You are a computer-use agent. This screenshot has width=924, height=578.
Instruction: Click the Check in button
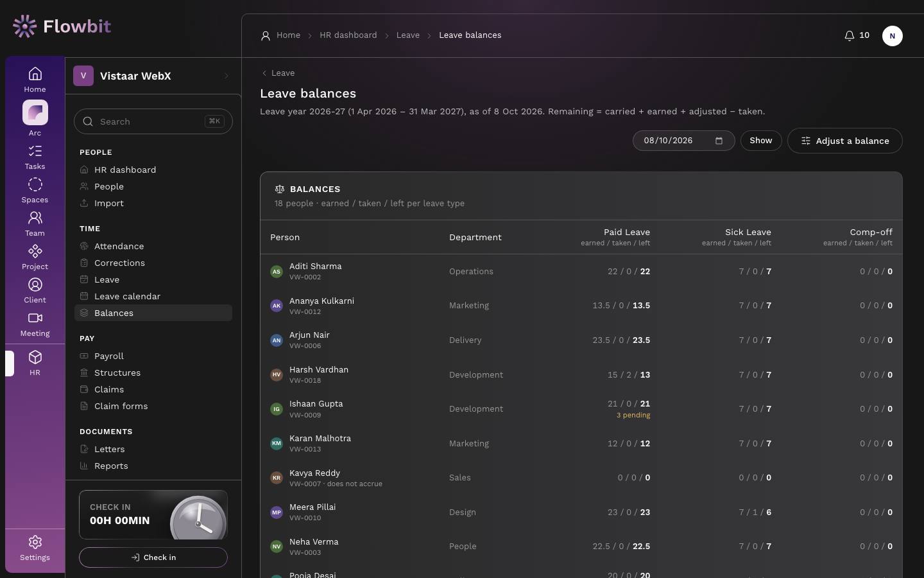153,557
